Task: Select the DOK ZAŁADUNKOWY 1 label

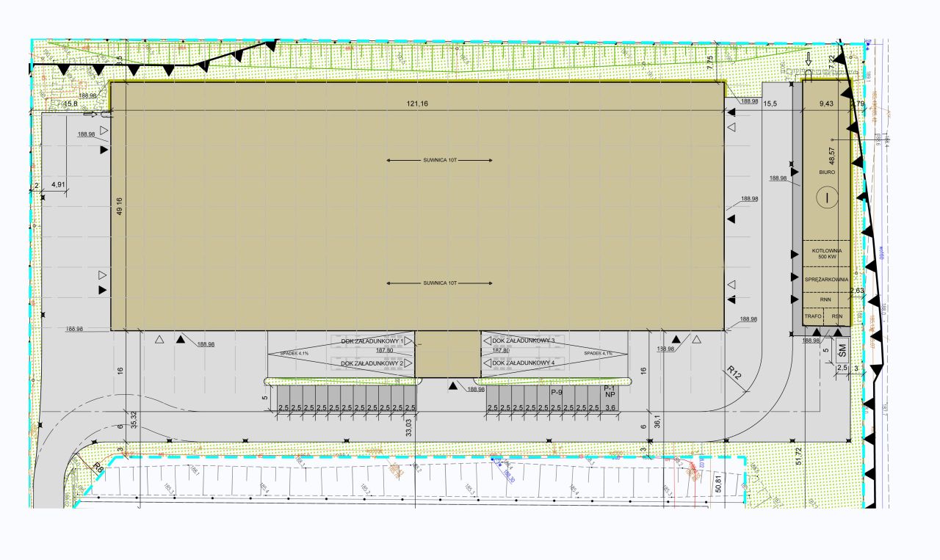Action: click(x=373, y=341)
